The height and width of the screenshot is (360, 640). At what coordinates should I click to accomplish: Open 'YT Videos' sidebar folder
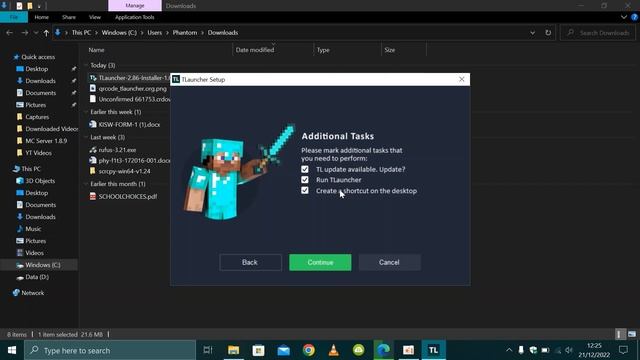click(38, 153)
